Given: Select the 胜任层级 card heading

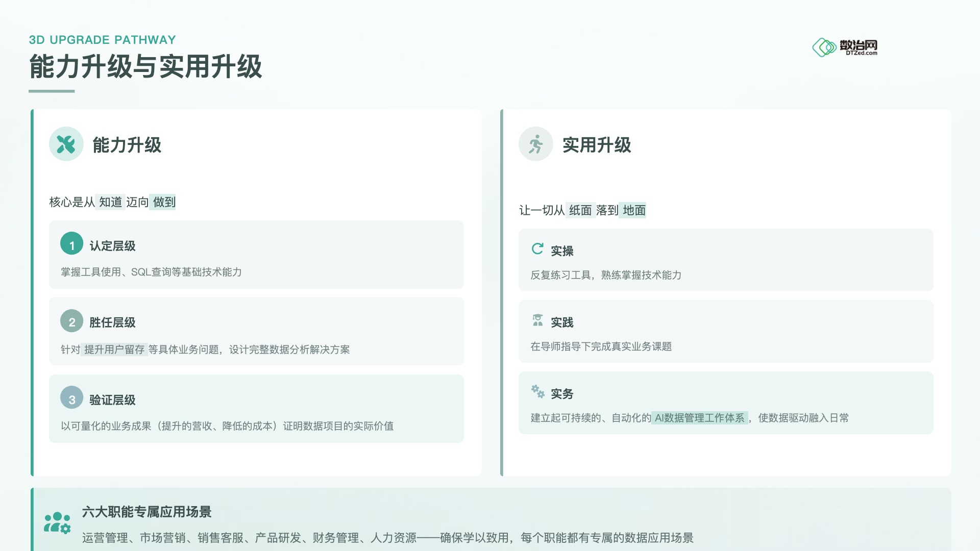Looking at the screenshot, I should coord(112,322).
